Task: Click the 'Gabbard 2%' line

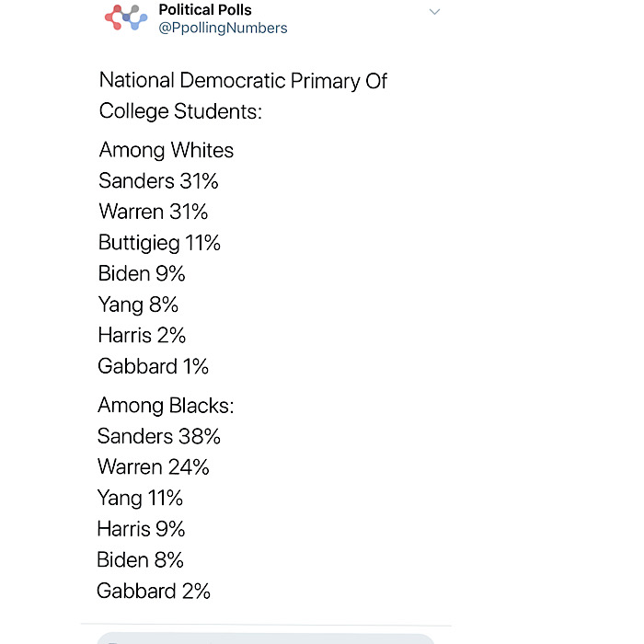Action: click(154, 591)
